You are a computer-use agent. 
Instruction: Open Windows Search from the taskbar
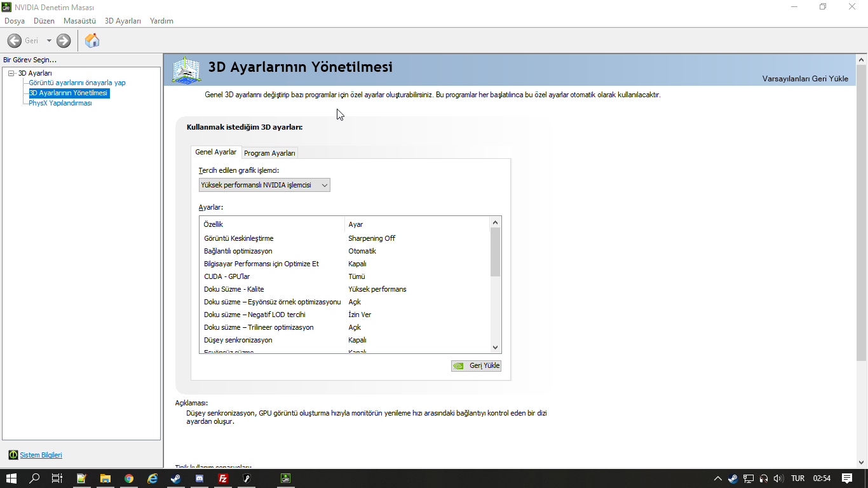pos(35,478)
